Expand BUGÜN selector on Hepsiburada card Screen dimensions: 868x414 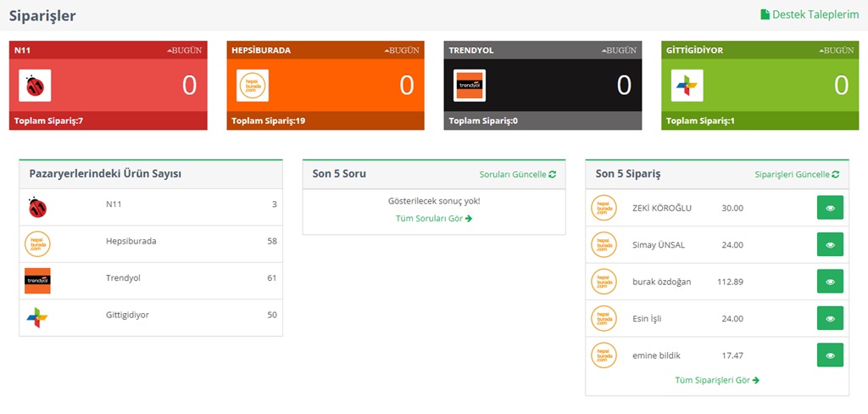[402, 50]
